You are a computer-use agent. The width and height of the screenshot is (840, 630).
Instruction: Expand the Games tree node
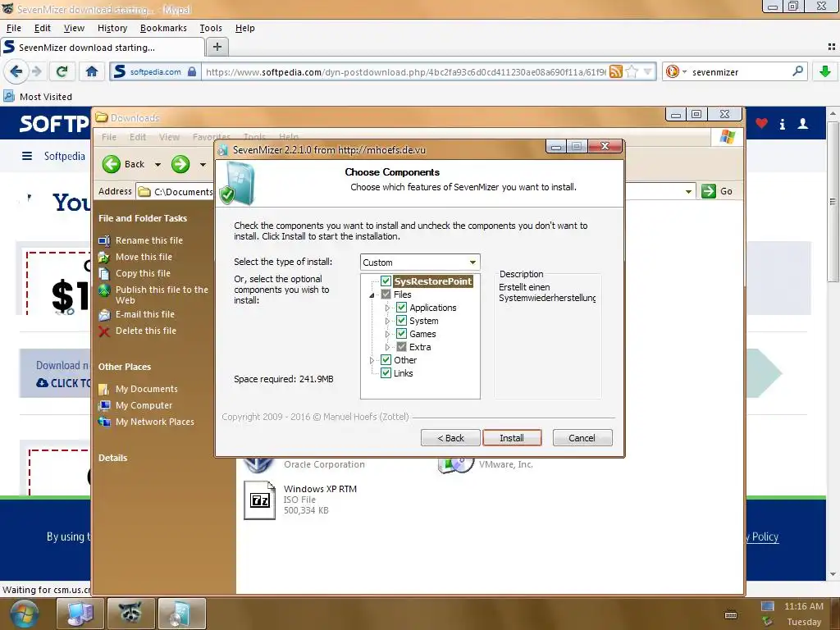387,334
